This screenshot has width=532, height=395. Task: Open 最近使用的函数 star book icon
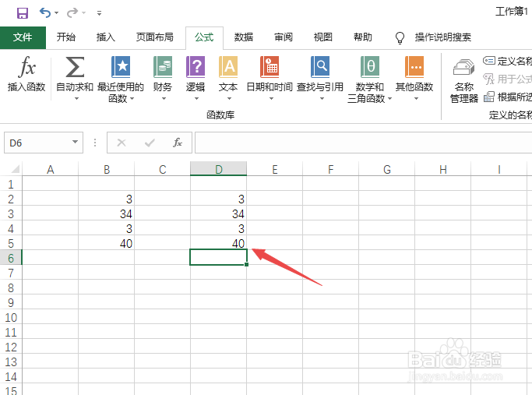(121, 67)
